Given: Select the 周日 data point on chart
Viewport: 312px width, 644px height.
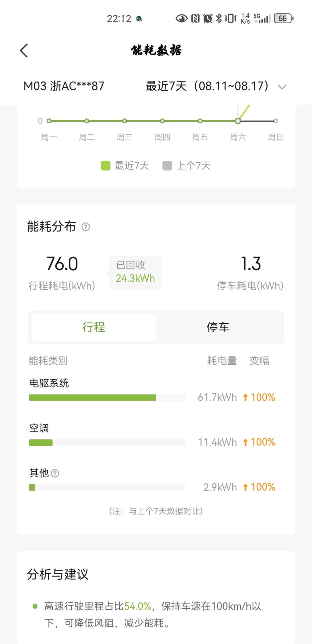Looking at the screenshot, I should pyautogui.click(x=276, y=121).
